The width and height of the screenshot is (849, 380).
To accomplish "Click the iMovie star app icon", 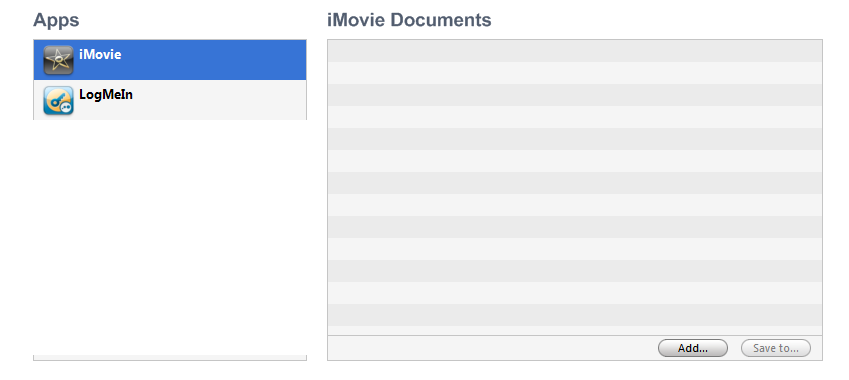I will pos(58,60).
